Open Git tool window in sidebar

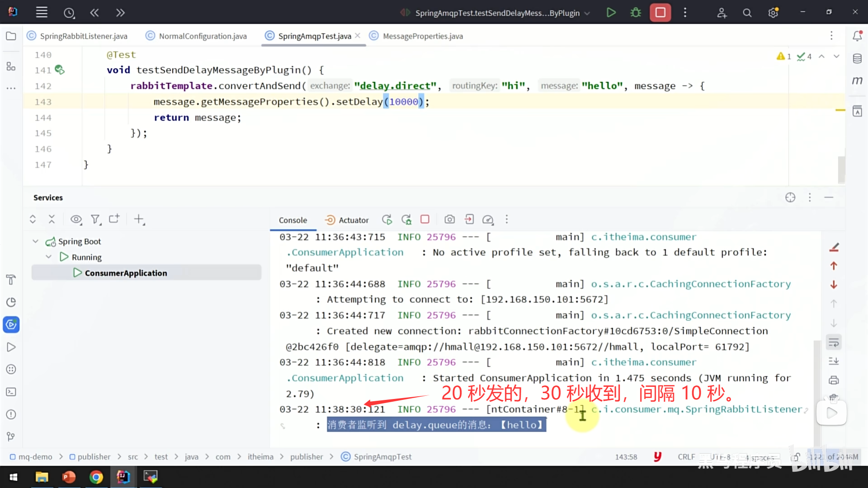[11, 436]
